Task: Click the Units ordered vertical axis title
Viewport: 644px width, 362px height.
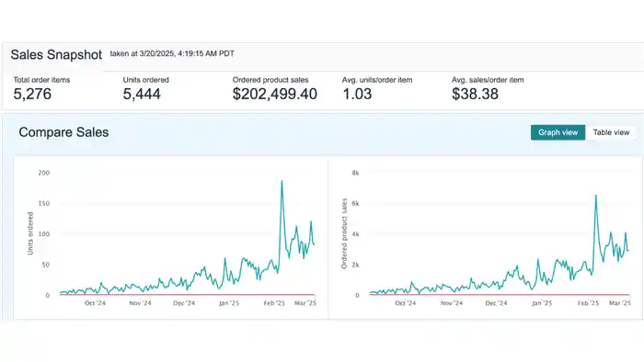Action: pyautogui.click(x=30, y=233)
